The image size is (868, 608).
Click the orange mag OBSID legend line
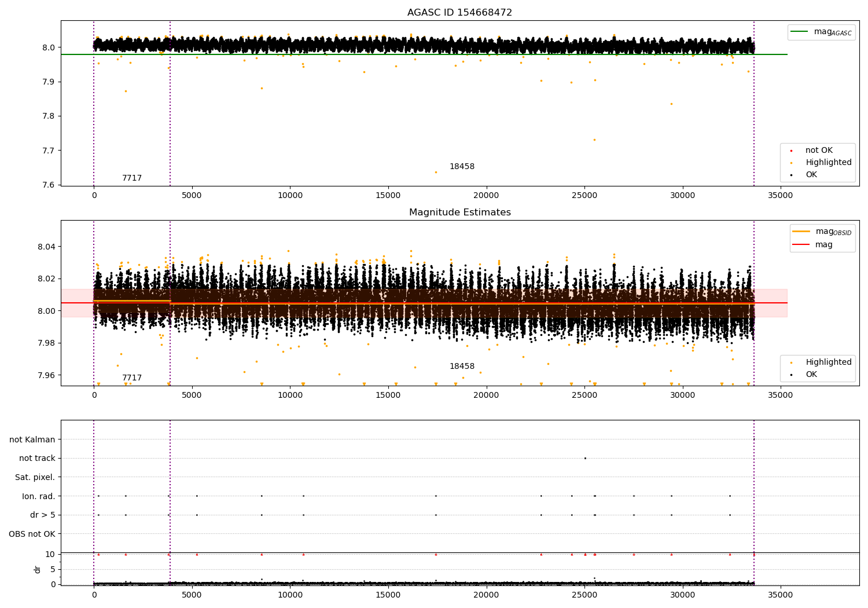click(801, 232)
